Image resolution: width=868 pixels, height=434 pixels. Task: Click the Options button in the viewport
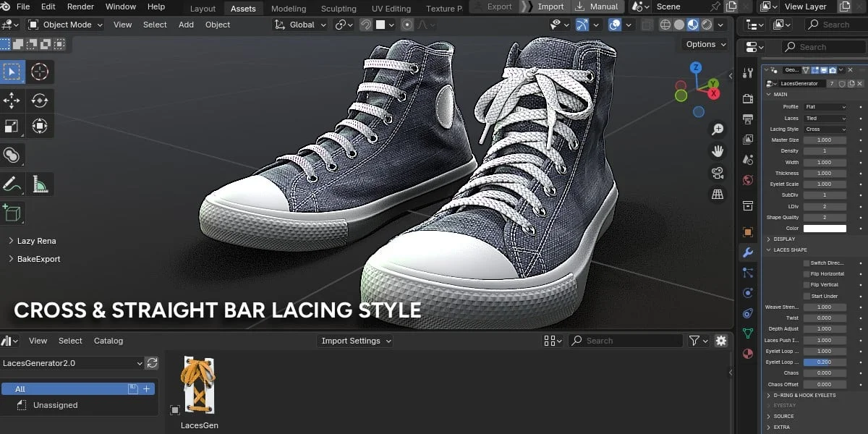[x=703, y=44]
